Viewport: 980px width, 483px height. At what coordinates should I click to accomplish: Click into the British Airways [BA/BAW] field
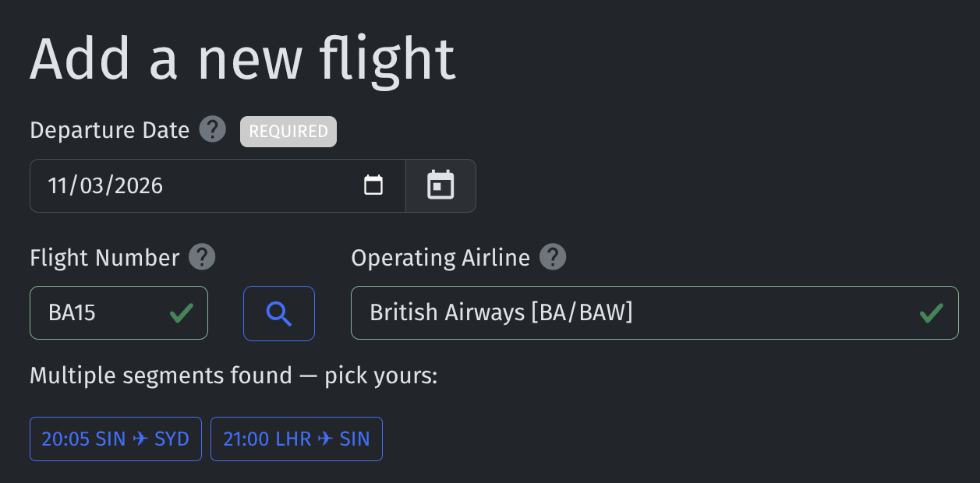654,313
